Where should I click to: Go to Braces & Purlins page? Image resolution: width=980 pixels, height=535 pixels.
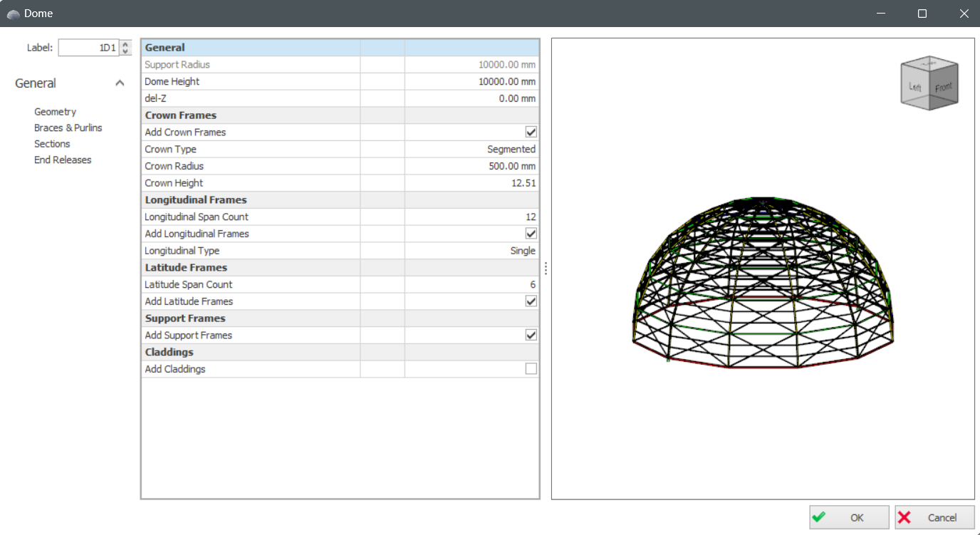click(68, 128)
